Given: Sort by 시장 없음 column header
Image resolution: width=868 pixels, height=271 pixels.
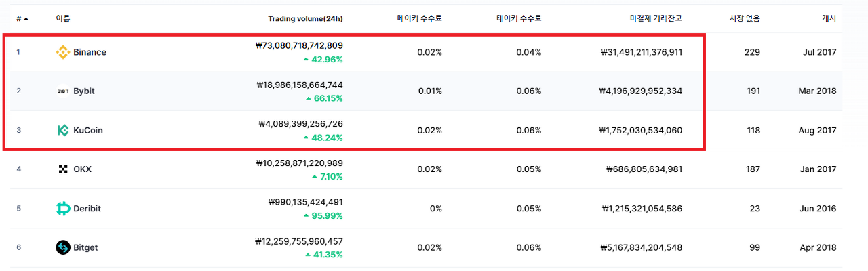Looking at the screenshot, I should pos(745,18).
